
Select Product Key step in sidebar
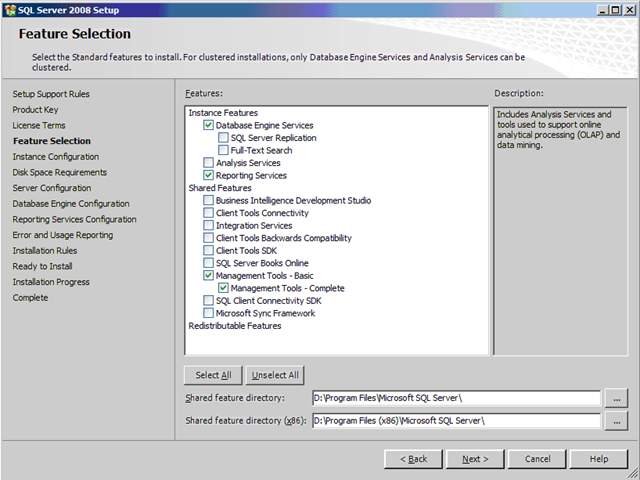click(36, 109)
